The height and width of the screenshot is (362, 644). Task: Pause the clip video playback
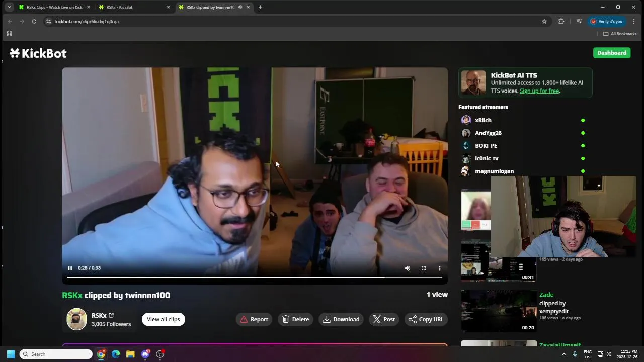tap(70, 268)
